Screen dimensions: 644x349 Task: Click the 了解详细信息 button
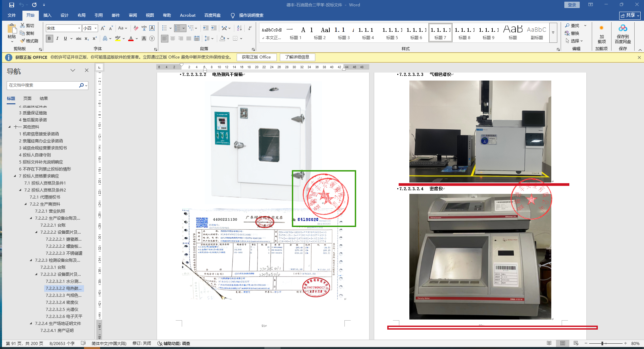297,57
